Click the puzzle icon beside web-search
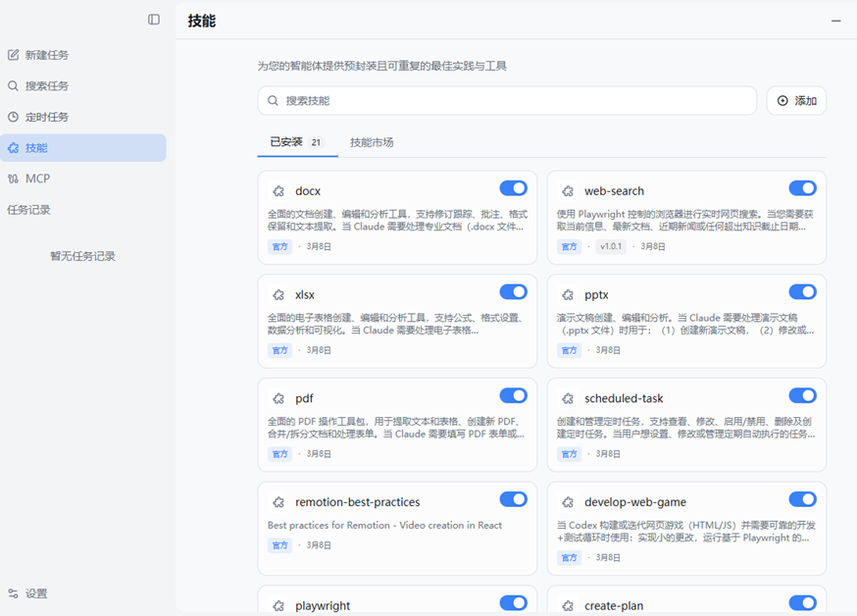 pyautogui.click(x=568, y=191)
